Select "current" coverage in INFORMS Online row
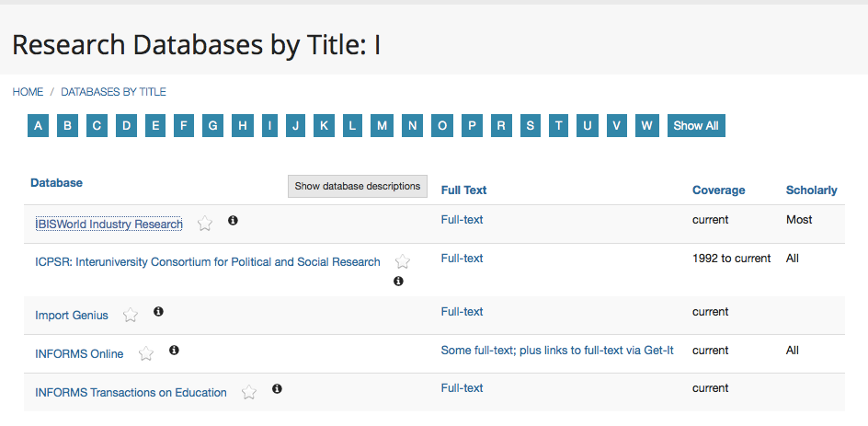The image size is (868, 426). point(710,351)
